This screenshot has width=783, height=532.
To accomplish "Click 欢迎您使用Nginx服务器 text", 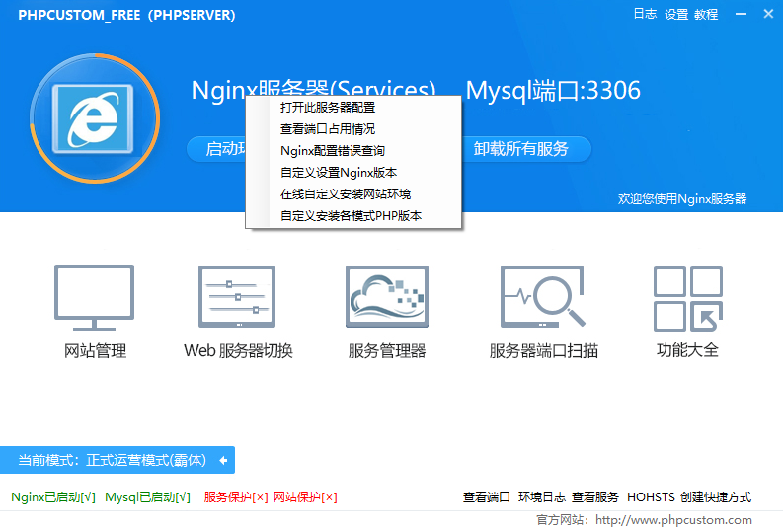I will click(682, 199).
